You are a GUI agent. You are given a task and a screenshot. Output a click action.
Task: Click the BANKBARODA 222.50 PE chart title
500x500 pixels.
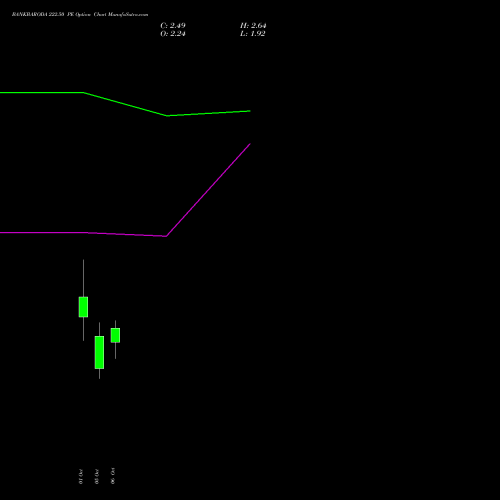pyautogui.click(x=80, y=15)
